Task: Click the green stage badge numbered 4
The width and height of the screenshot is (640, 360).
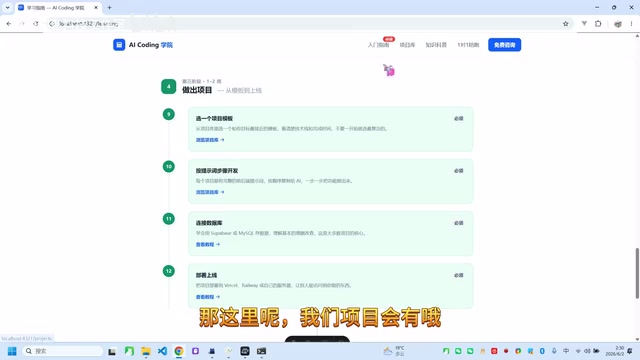Action: 169,87
